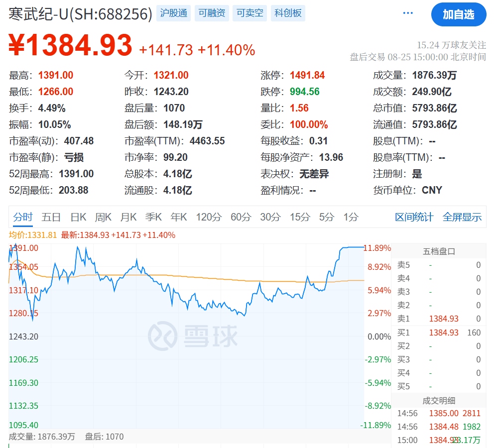Click the 跌停 value 994.56

[305, 92]
